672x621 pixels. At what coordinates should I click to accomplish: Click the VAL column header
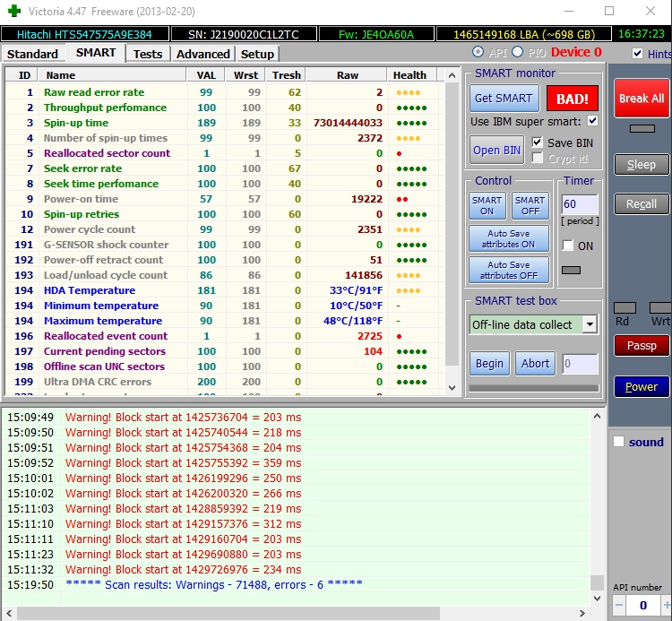click(206, 75)
